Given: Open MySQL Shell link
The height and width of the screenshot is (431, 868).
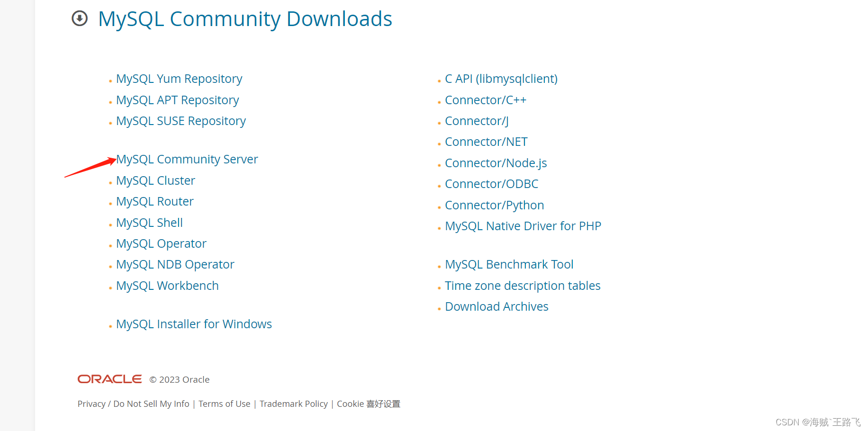Looking at the screenshot, I should (x=149, y=223).
